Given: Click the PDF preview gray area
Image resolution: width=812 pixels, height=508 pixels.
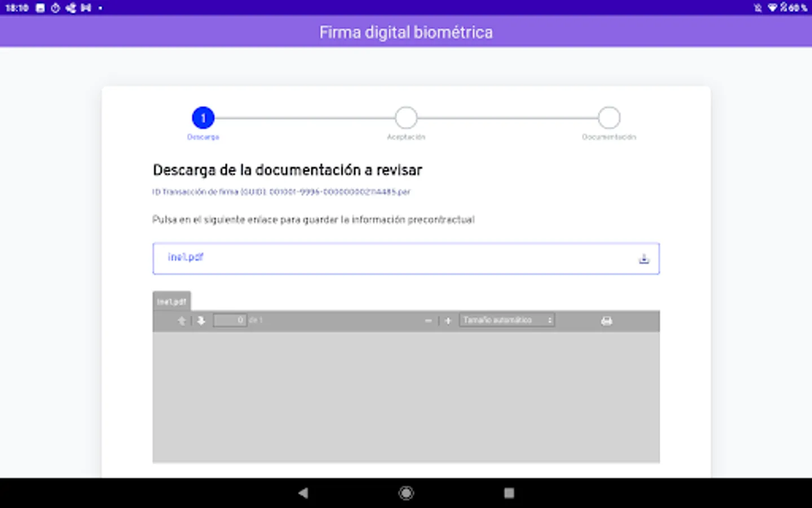Looking at the screenshot, I should pos(406,397).
